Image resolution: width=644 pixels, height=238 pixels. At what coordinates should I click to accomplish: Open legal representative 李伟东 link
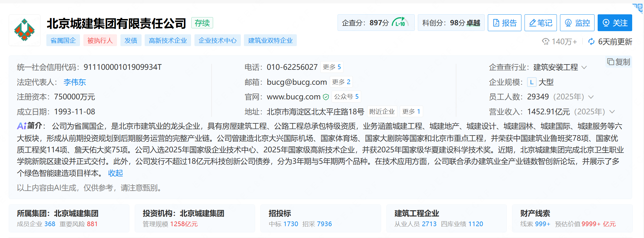(75, 82)
